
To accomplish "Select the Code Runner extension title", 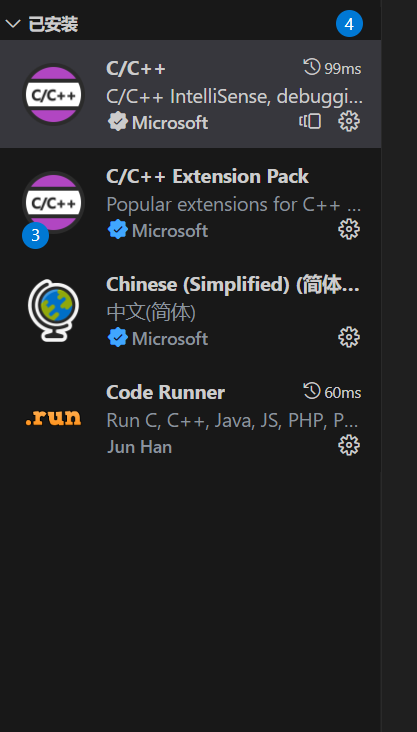I will coord(165,392).
